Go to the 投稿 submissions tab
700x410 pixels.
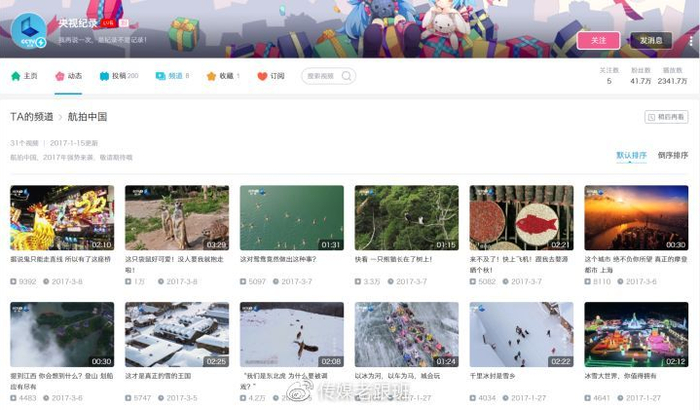(118, 76)
